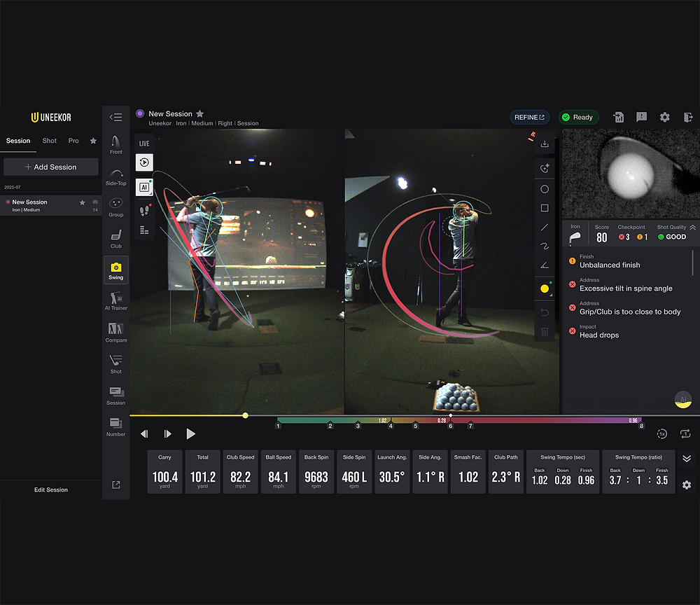Toggle the AI overlay on the swing video
700x605 pixels.
coord(145,187)
